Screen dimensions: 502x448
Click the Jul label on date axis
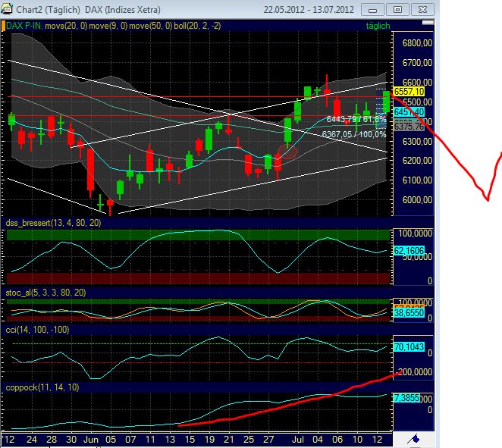click(298, 440)
